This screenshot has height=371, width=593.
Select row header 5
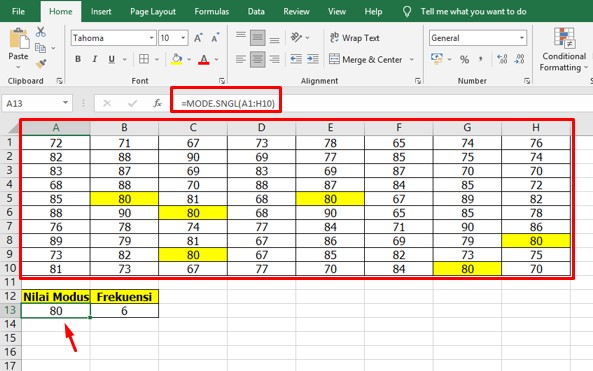click(10, 198)
